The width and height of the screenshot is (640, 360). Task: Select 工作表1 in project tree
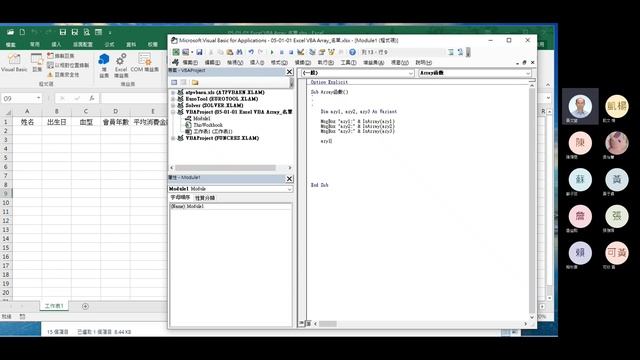click(213, 131)
